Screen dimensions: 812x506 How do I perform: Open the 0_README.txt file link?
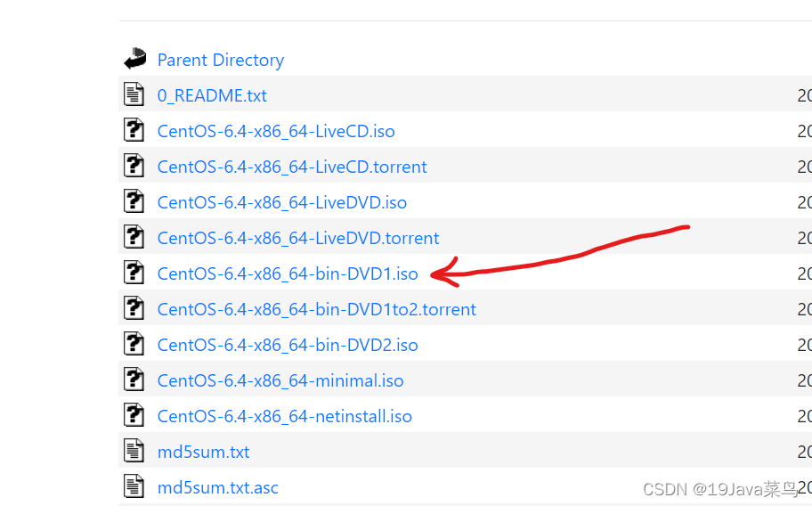pos(212,96)
